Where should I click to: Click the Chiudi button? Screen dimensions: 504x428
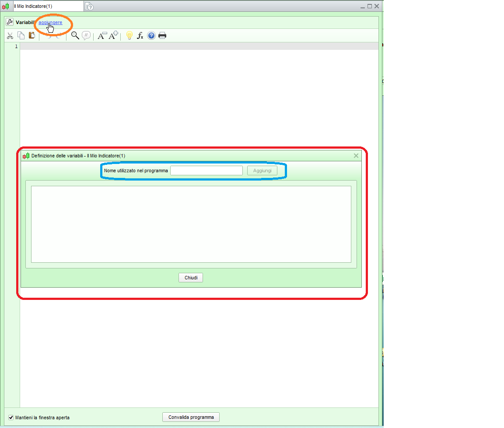(191, 278)
